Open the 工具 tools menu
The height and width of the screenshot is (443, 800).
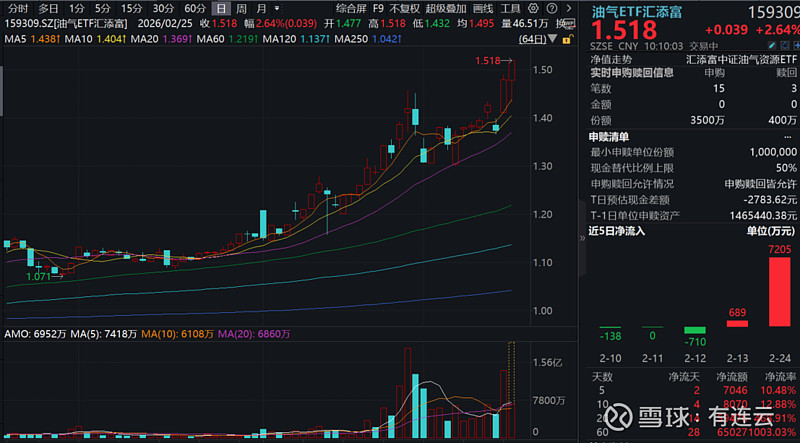pos(510,8)
